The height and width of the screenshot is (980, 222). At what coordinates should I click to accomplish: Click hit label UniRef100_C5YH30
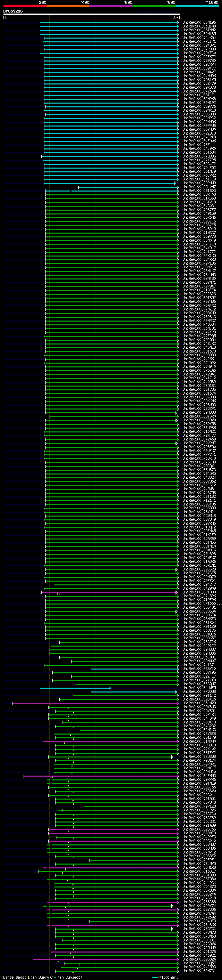pyautogui.click(x=199, y=129)
